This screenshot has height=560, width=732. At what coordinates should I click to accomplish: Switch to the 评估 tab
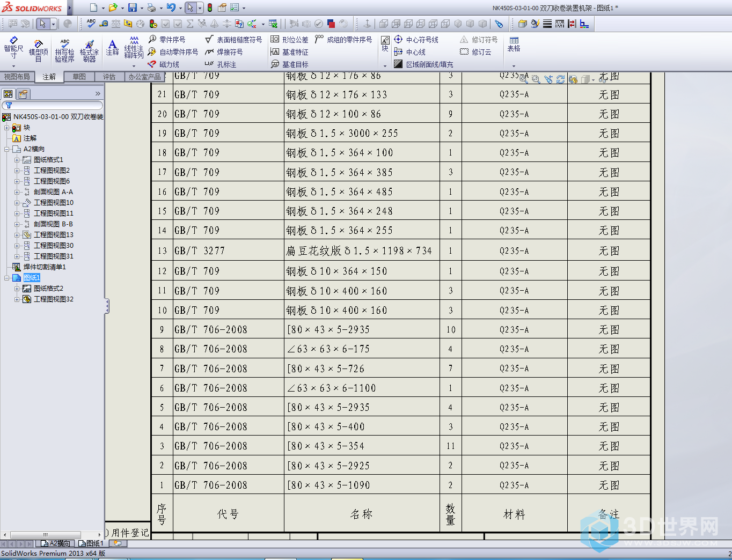109,77
